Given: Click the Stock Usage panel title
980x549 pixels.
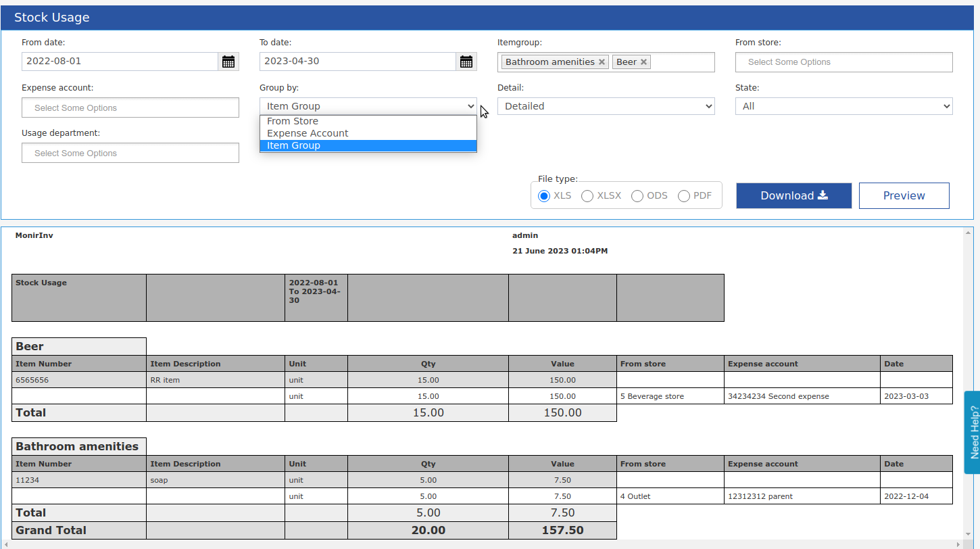Looking at the screenshot, I should [52, 18].
